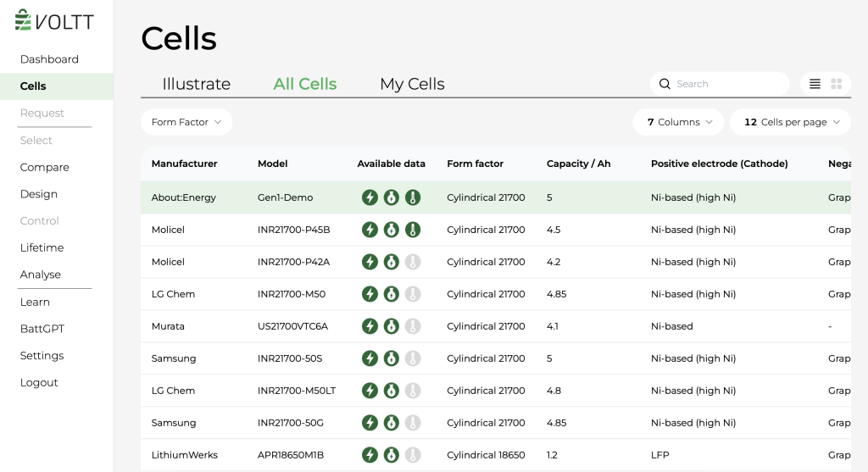Switch to grid view layout
The height and width of the screenshot is (472, 868).
coord(837,84)
